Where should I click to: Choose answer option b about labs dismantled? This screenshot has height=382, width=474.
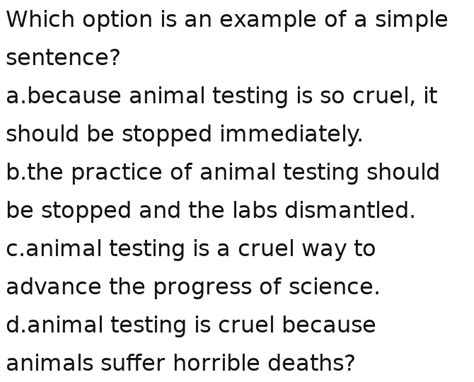coord(223,191)
